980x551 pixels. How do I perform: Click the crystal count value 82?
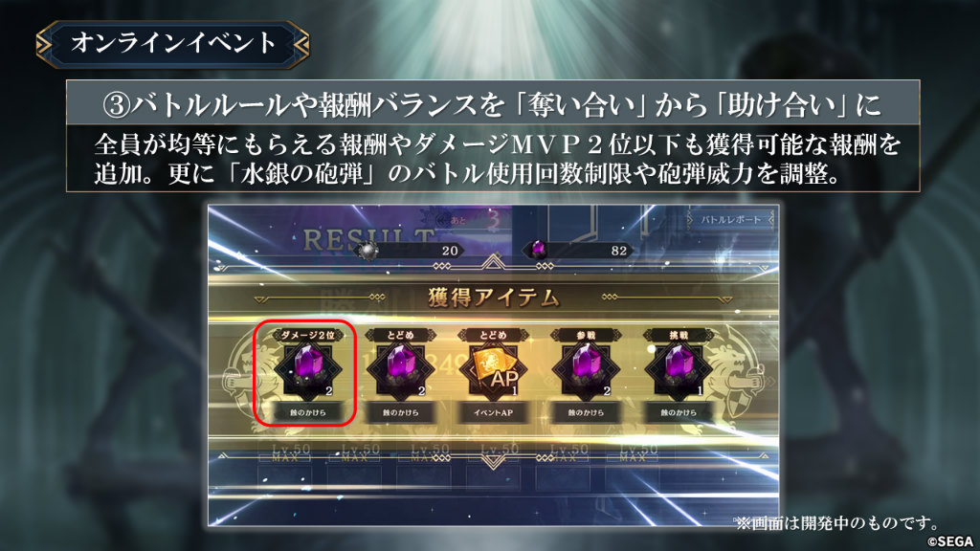619,251
